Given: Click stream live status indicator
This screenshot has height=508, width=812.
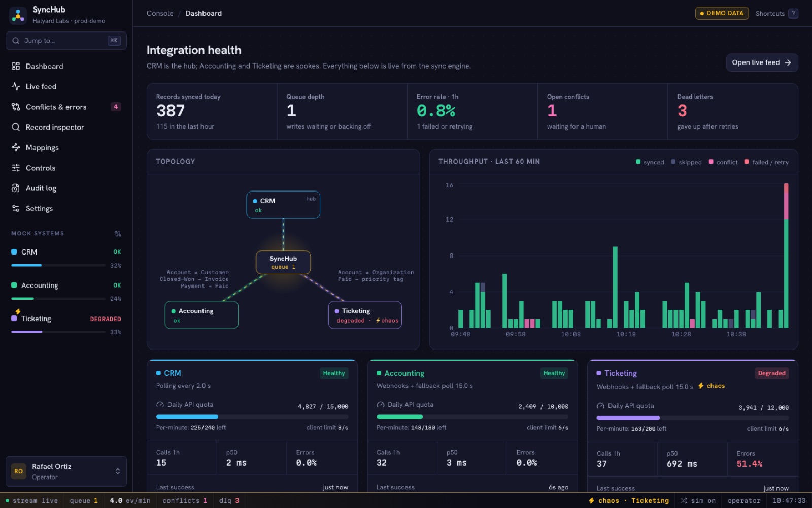Looking at the screenshot, I should click(31, 501).
